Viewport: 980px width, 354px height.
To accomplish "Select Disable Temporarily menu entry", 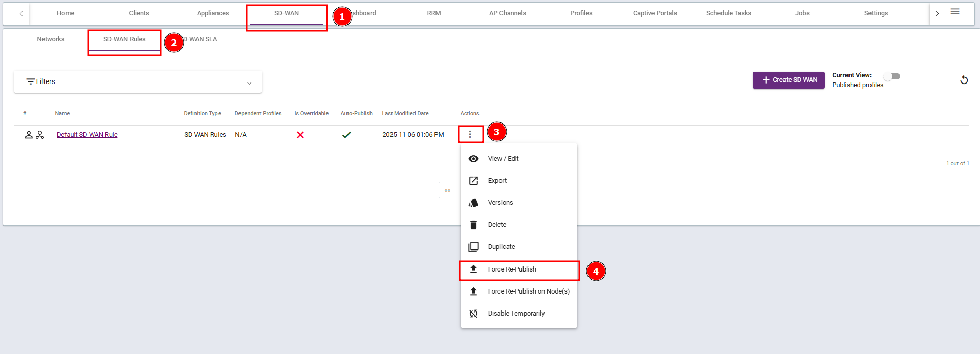I will [519, 314].
